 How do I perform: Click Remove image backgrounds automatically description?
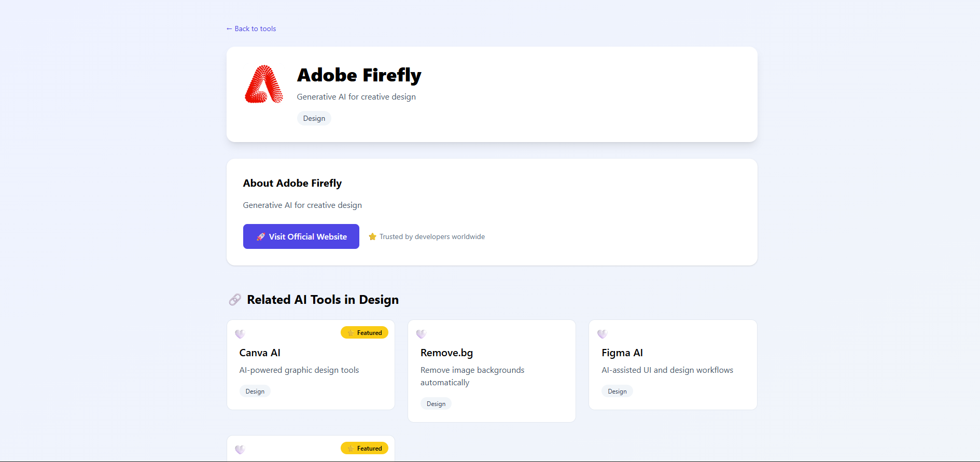pos(472,376)
